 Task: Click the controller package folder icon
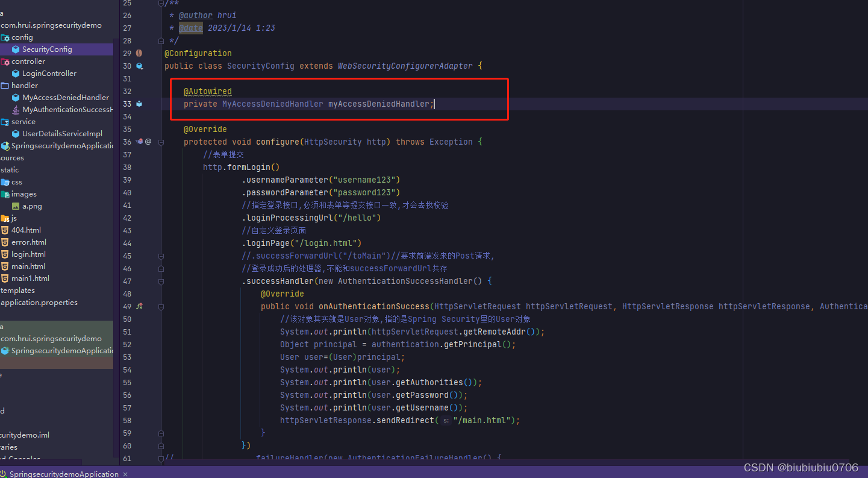tap(5, 61)
